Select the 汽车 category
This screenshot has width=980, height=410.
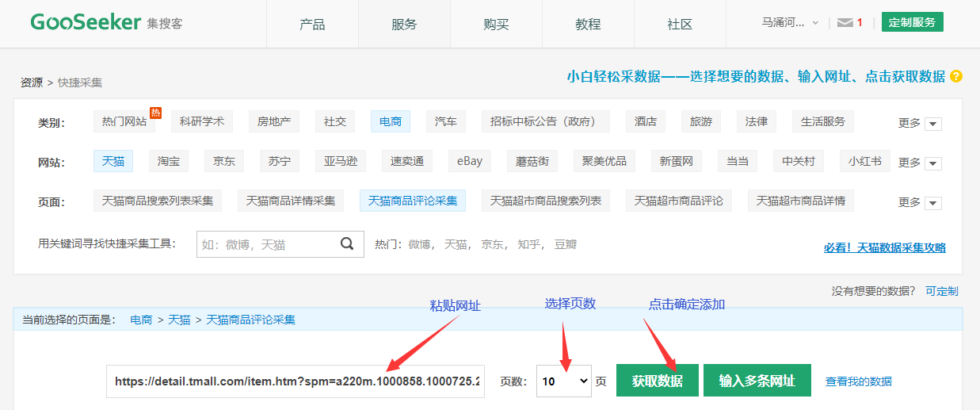(446, 121)
